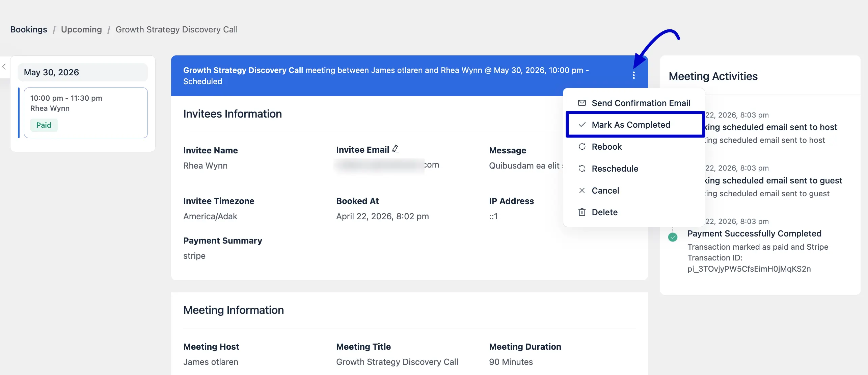Image resolution: width=868 pixels, height=375 pixels.
Task: Choose Cancel in the booking menu
Action: point(634,191)
